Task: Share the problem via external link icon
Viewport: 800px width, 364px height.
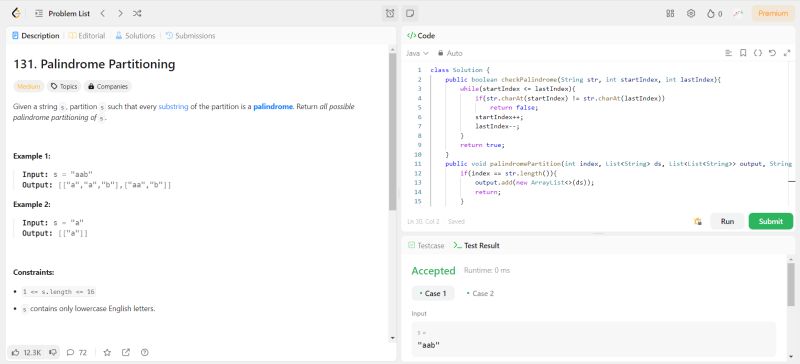Action: coord(126,352)
